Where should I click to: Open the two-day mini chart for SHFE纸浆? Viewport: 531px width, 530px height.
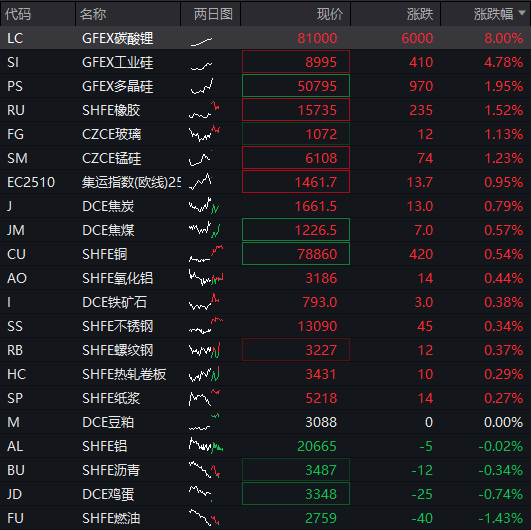204,398
